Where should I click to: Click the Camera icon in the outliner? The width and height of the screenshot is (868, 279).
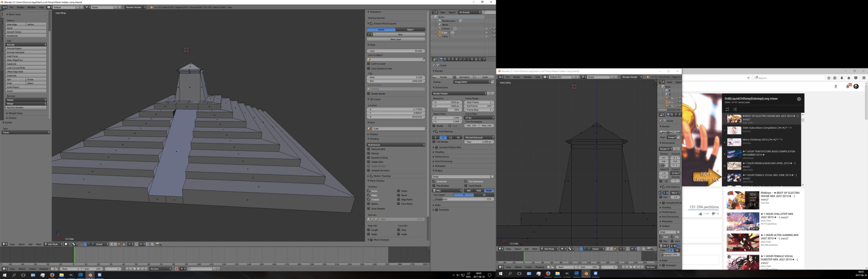pyautogui.click(x=440, y=29)
